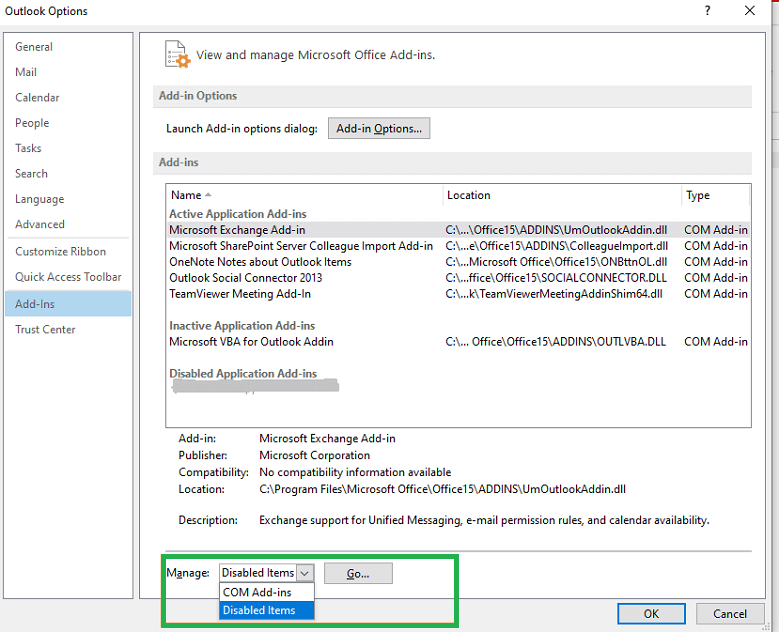Image resolution: width=779 pixels, height=632 pixels.
Task: Select Microsoft VBA for Outlook Addin
Action: 458,342
